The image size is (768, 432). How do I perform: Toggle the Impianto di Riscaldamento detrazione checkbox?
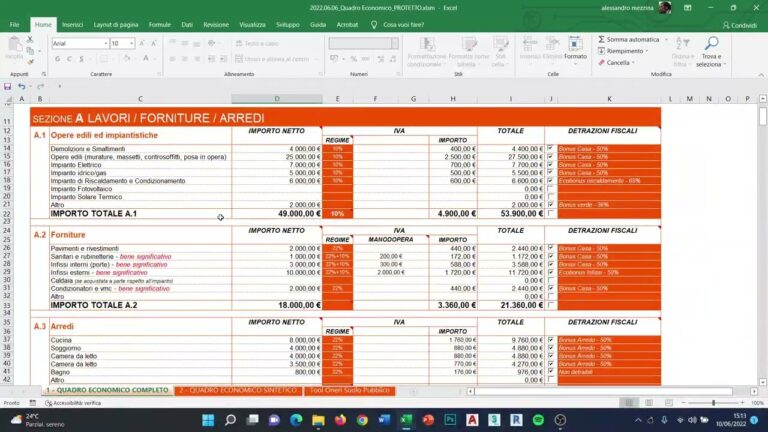tap(551, 181)
